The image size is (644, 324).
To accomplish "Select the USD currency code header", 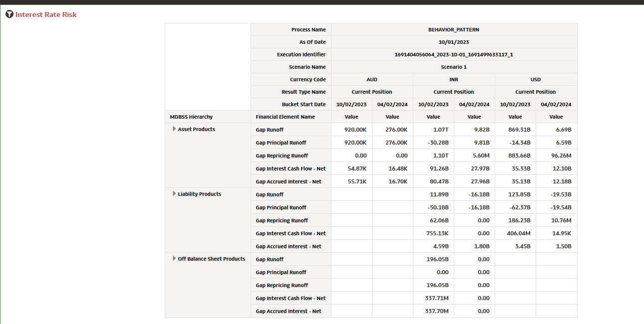I will [536, 80].
